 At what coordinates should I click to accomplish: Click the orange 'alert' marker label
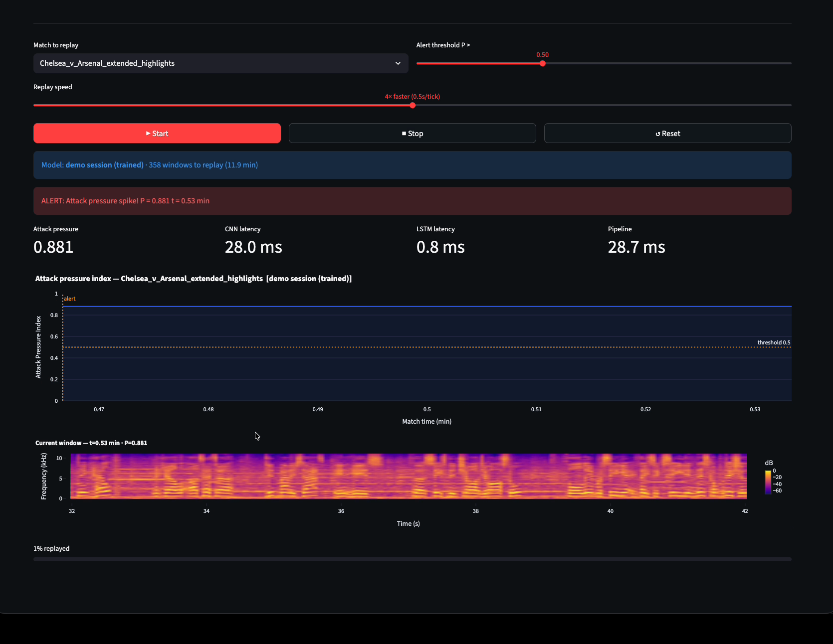click(x=70, y=299)
